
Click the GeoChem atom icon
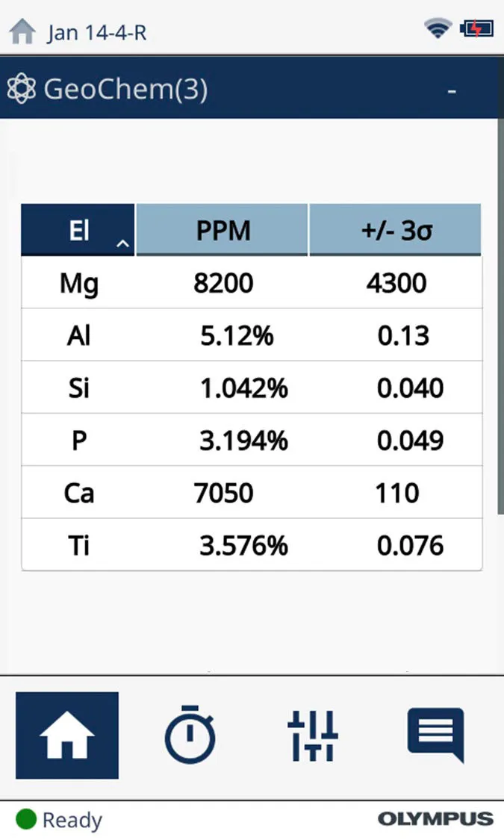(21, 90)
